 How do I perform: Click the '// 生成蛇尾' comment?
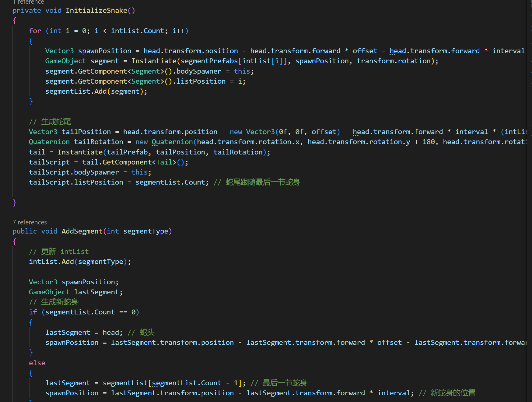tap(50, 122)
